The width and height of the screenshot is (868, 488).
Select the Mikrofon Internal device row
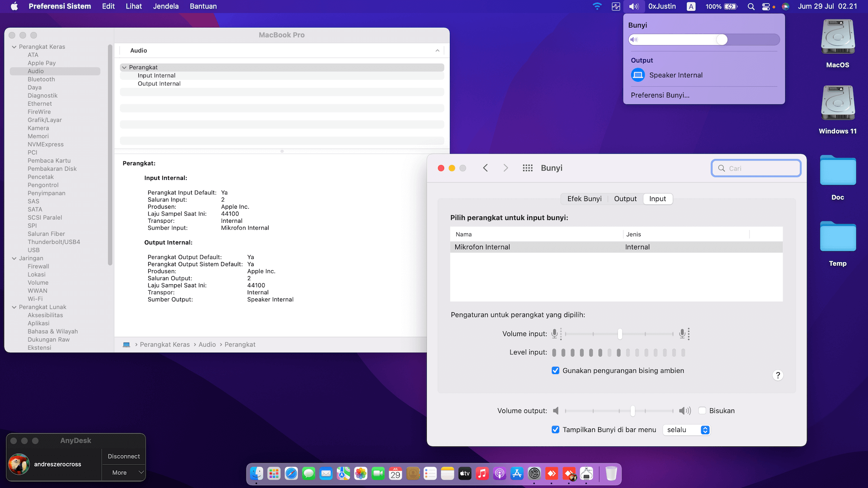[x=616, y=247]
